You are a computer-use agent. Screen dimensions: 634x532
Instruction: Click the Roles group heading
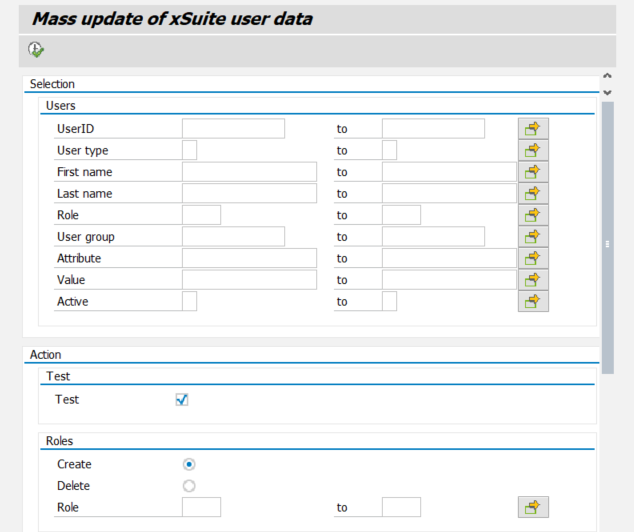pos(59,441)
